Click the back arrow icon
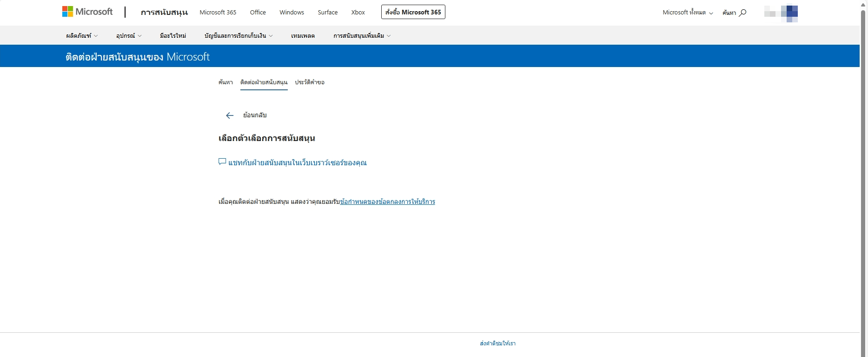 point(230,115)
